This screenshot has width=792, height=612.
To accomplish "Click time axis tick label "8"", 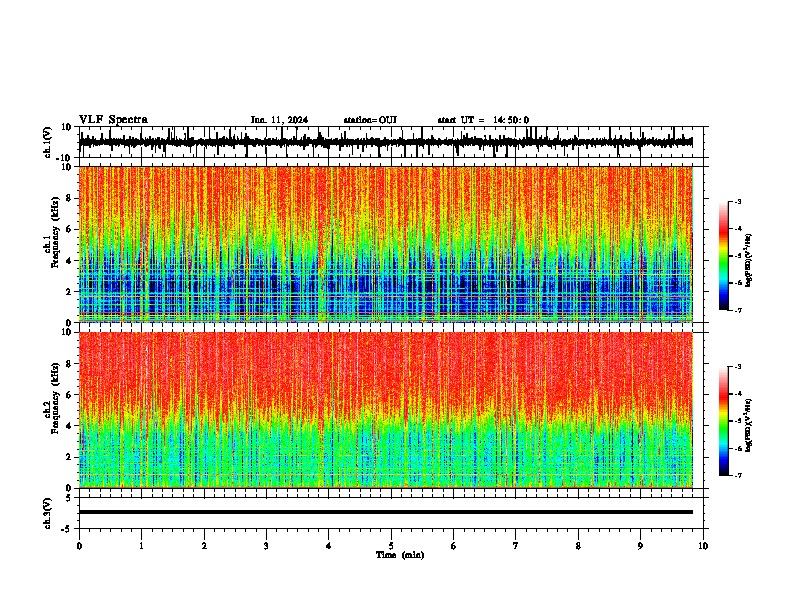I will 578,546.
